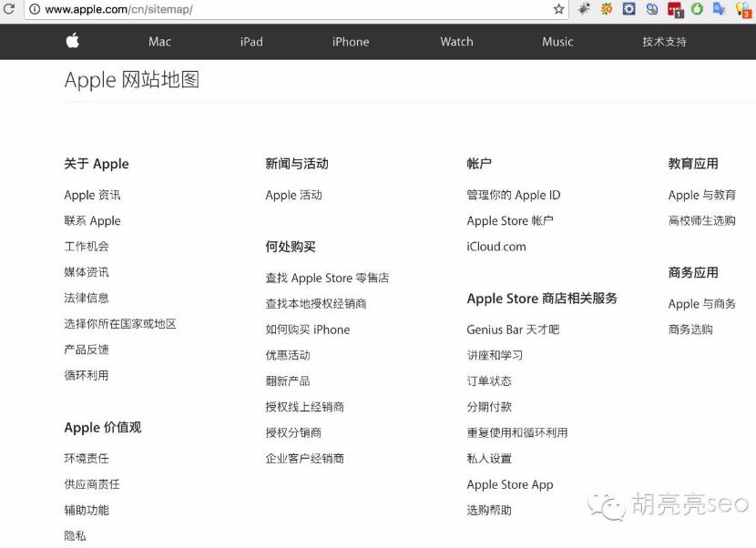
Task: Click the red extension icon with badge 1
Action: pos(675,10)
